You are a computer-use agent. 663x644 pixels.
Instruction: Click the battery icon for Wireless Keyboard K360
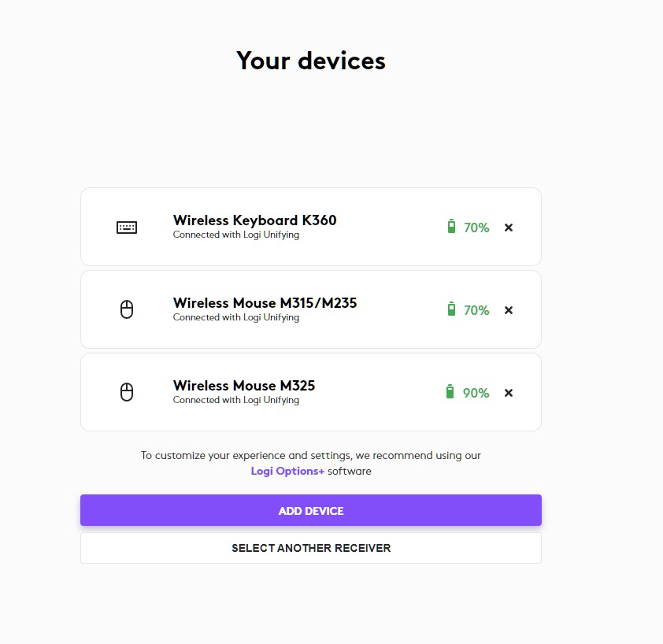click(x=451, y=227)
